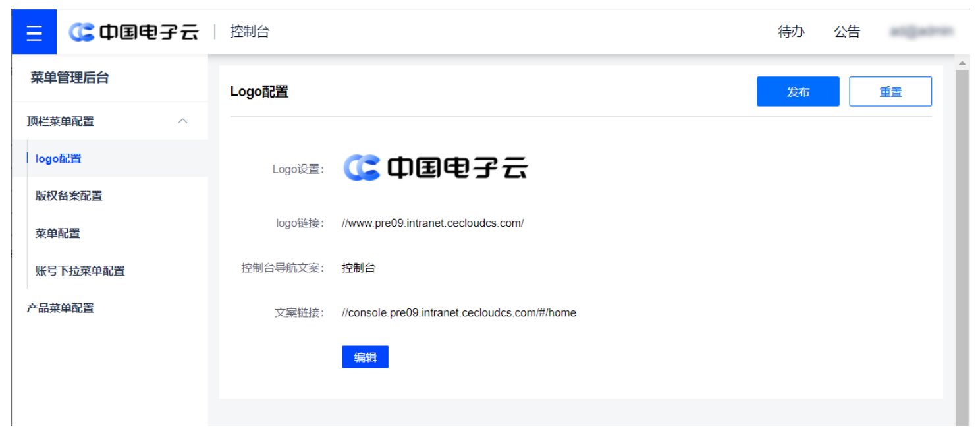Select logo配置 in sidebar
The image size is (980, 439).
(110, 159)
